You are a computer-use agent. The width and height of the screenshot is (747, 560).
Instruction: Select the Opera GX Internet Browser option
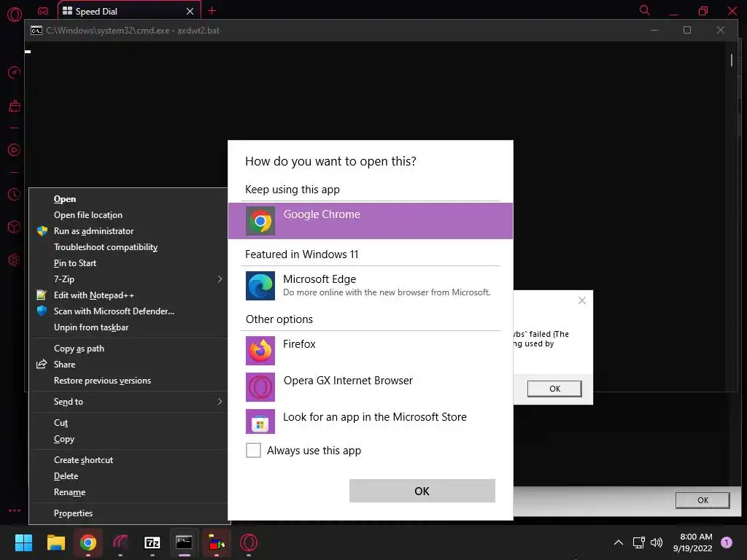tap(371, 387)
